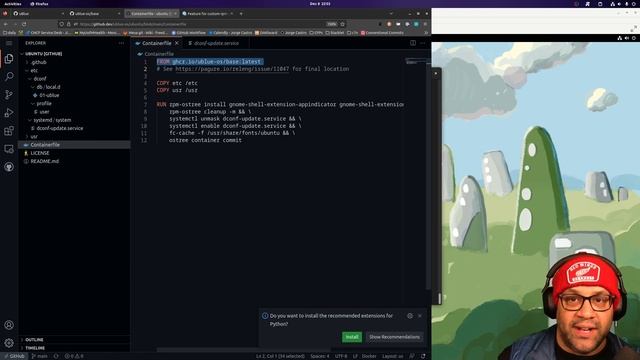Click the editor horizontal scrollbar
This screenshot has width=640, height=360.
244,350
